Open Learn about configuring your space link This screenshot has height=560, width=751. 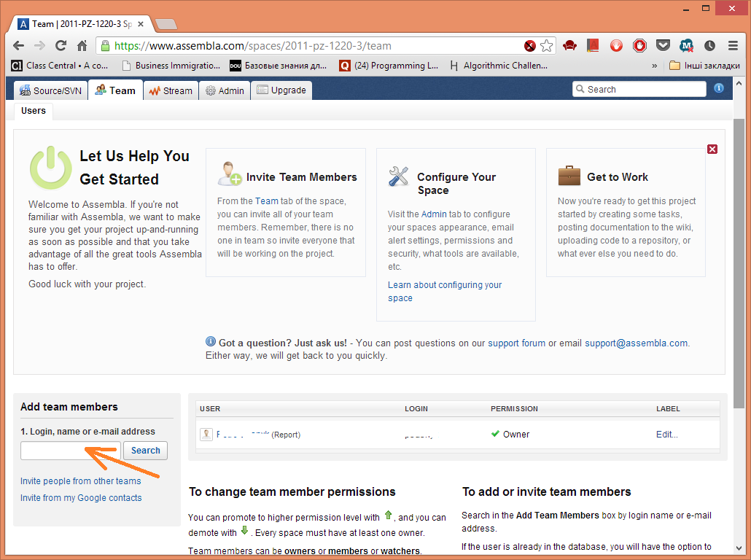click(x=445, y=291)
